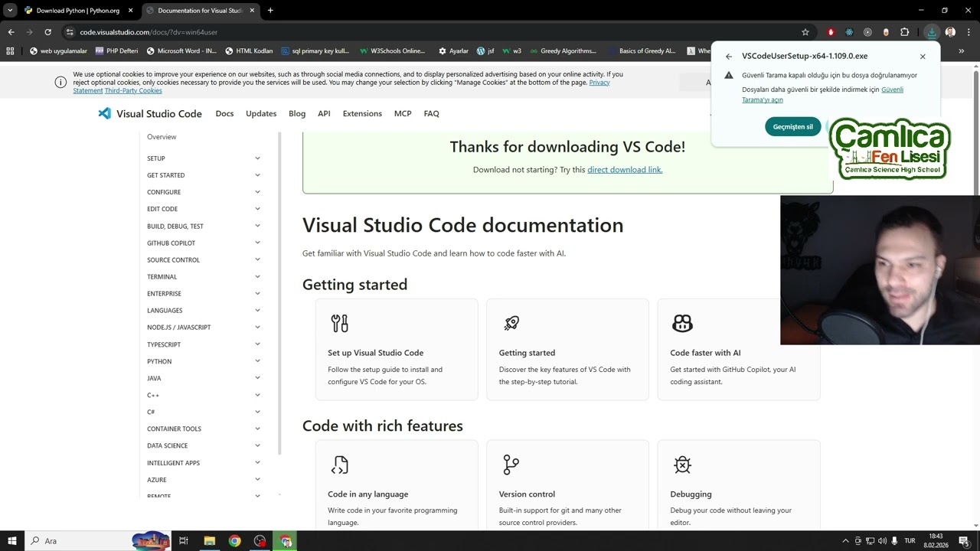Viewport: 980px width, 551px height.
Task: Open Windows Start menu
Action: click(12, 541)
